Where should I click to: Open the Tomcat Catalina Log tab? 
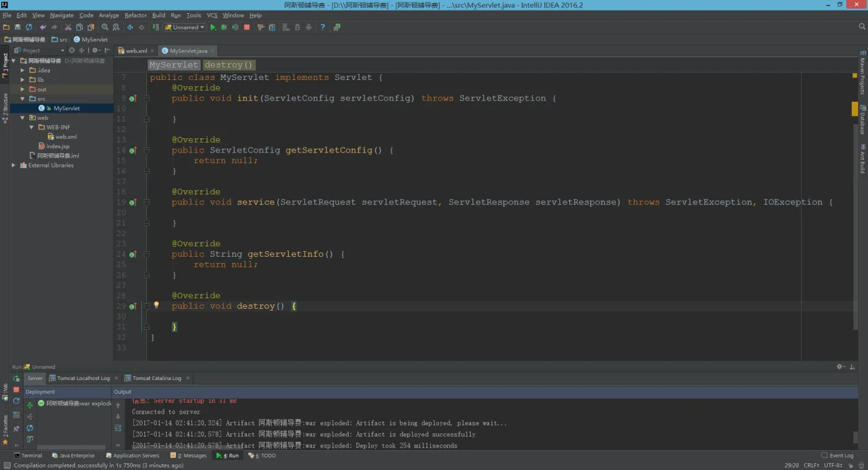coord(157,378)
